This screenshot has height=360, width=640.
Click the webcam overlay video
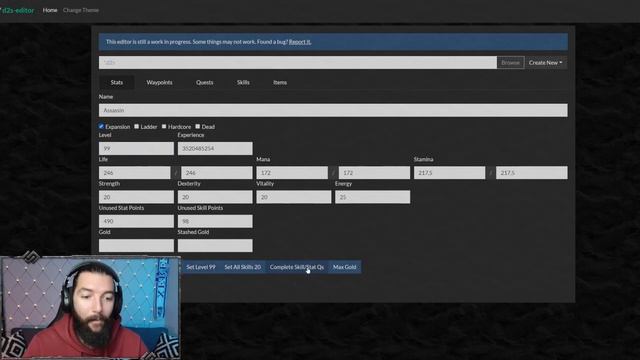coord(90,308)
